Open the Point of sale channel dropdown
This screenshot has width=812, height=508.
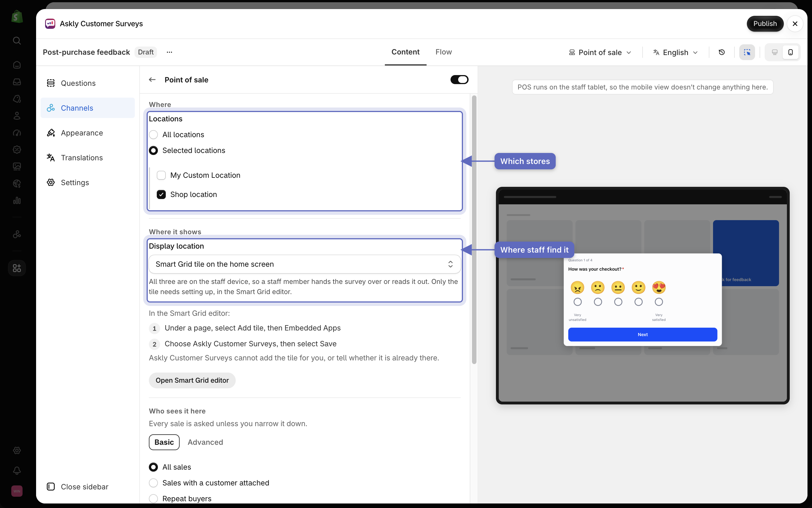pyautogui.click(x=600, y=52)
